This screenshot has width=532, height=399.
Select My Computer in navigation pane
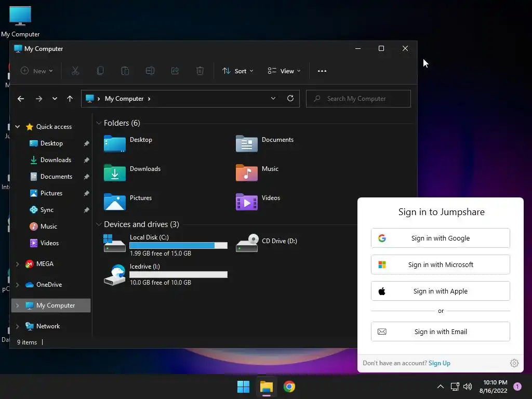point(51,305)
